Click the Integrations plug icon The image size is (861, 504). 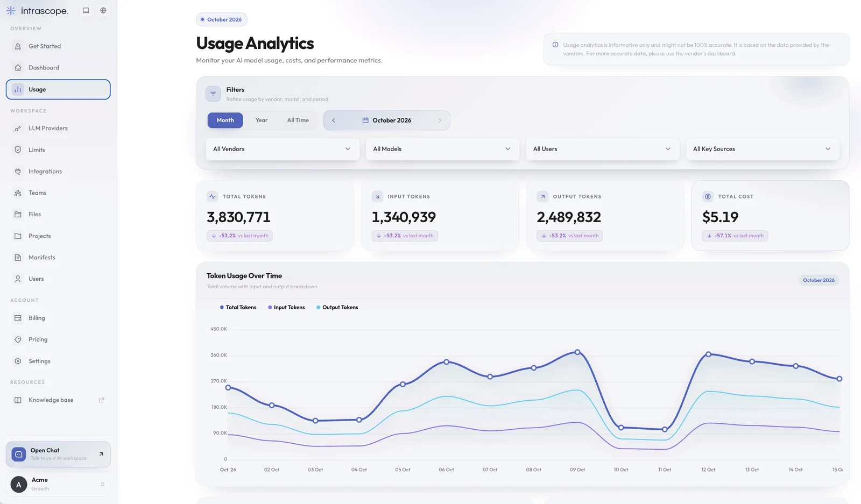click(x=18, y=171)
